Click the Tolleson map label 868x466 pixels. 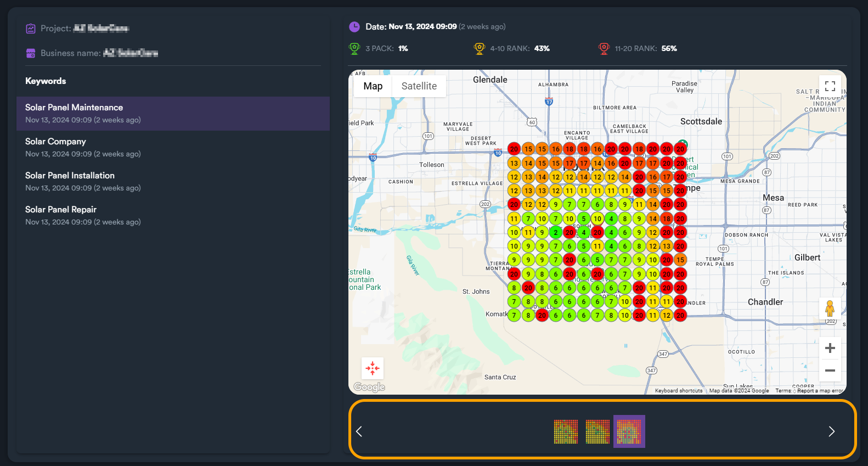[432, 165]
